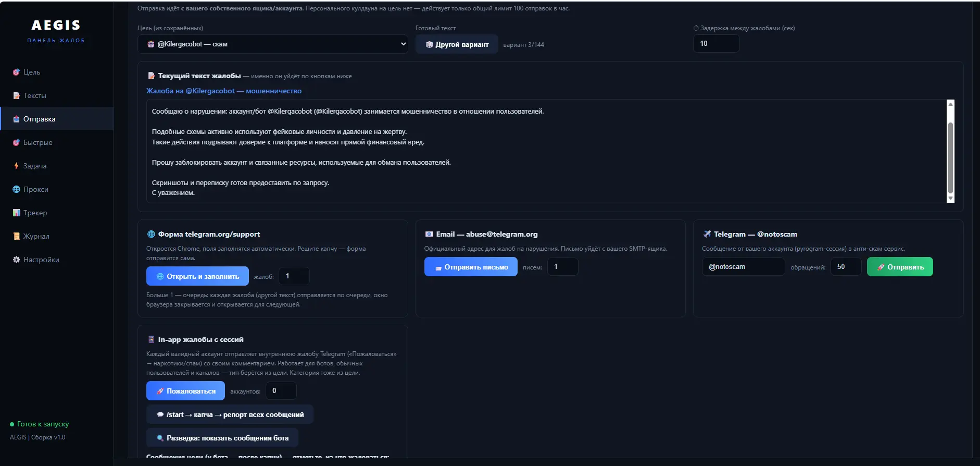Click the notebook icon beside Журнал
Screen dimensions: 980x466
(x=16, y=236)
